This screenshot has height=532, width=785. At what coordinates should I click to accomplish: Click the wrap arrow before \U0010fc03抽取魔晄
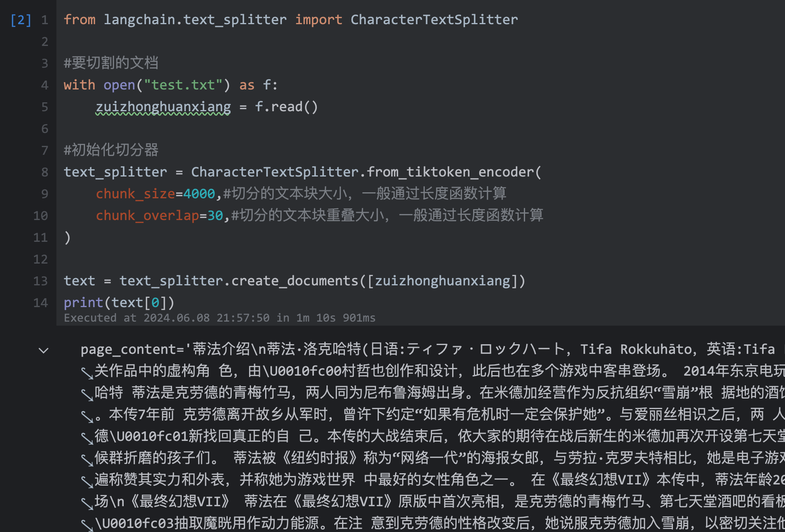[x=87, y=525]
